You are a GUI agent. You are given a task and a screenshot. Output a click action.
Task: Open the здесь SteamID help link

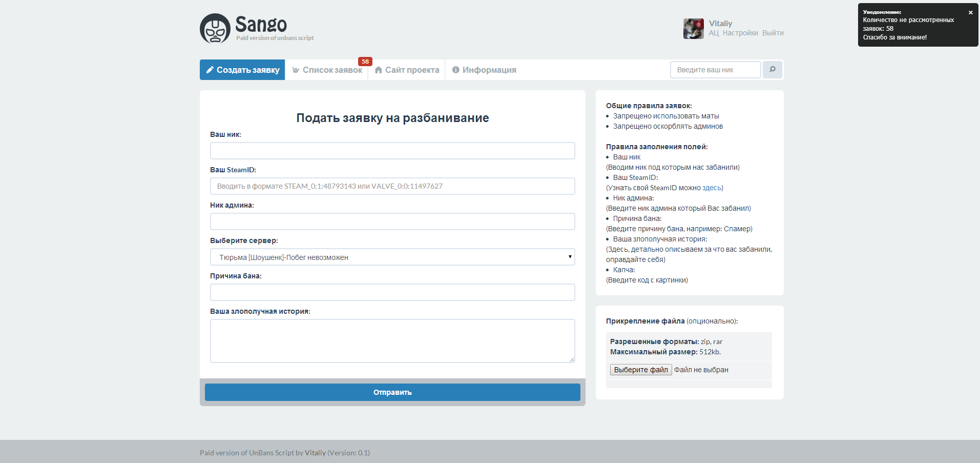(x=712, y=188)
